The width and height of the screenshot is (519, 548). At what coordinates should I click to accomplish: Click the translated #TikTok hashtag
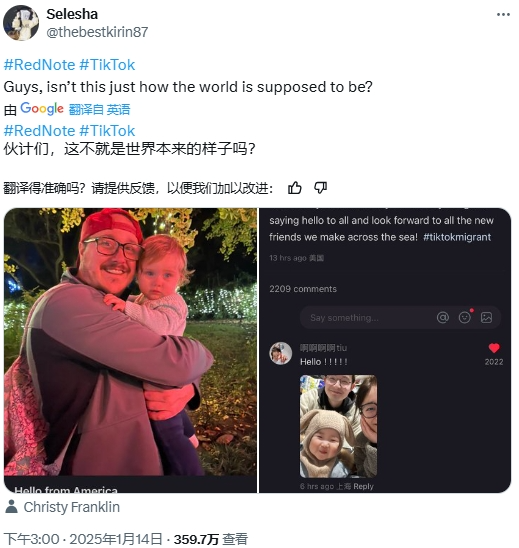click(x=107, y=131)
